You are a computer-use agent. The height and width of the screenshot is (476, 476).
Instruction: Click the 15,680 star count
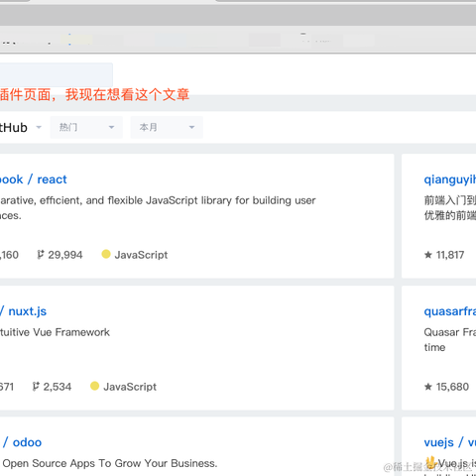[x=452, y=387]
